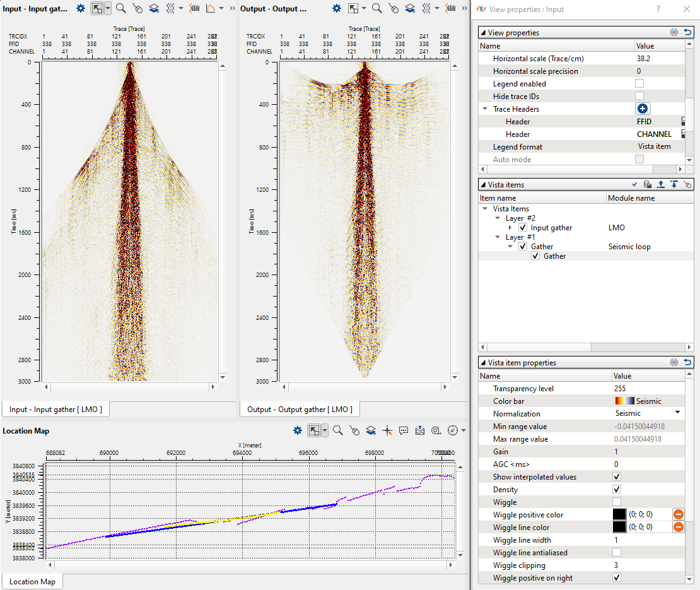Switch to the Location Map tab
The width and height of the screenshot is (700, 590).
click(x=32, y=582)
